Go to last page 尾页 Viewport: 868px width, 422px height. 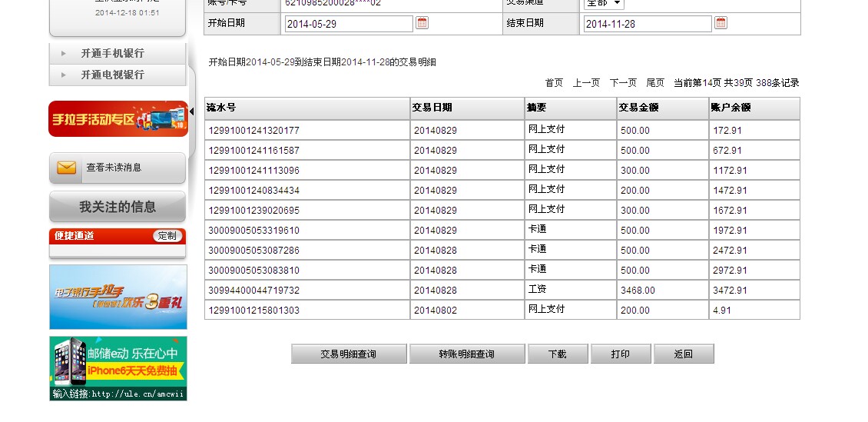(655, 83)
